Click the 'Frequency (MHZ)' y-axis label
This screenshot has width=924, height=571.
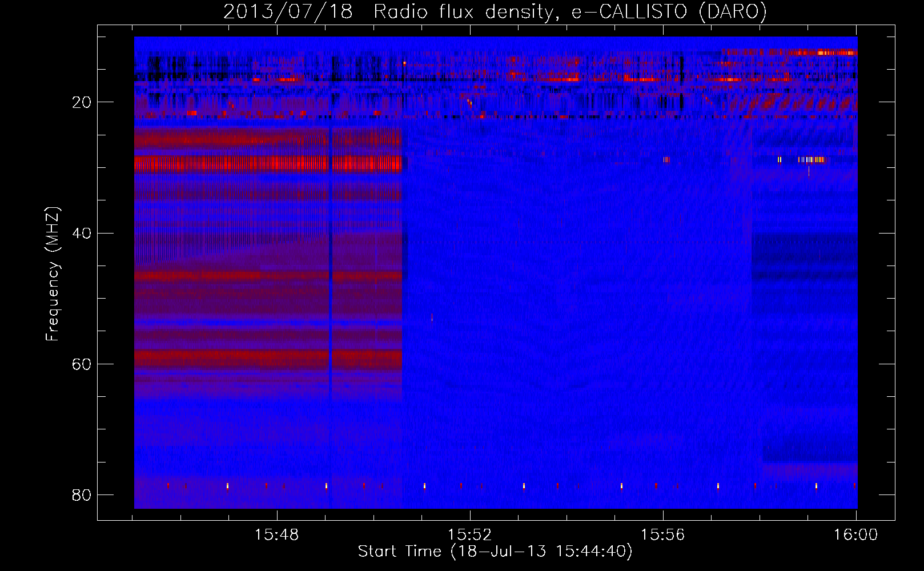52,274
